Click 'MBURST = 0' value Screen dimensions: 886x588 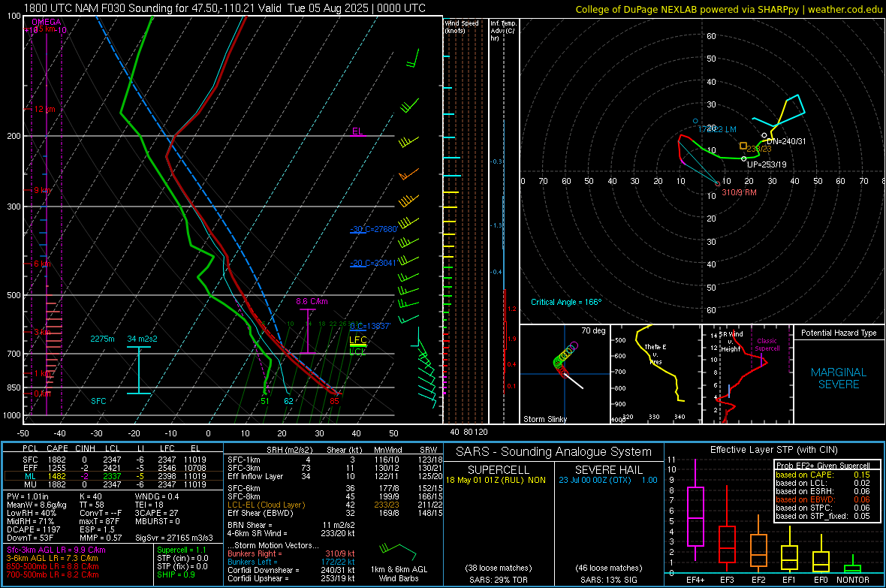pyautogui.click(x=157, y=521)
